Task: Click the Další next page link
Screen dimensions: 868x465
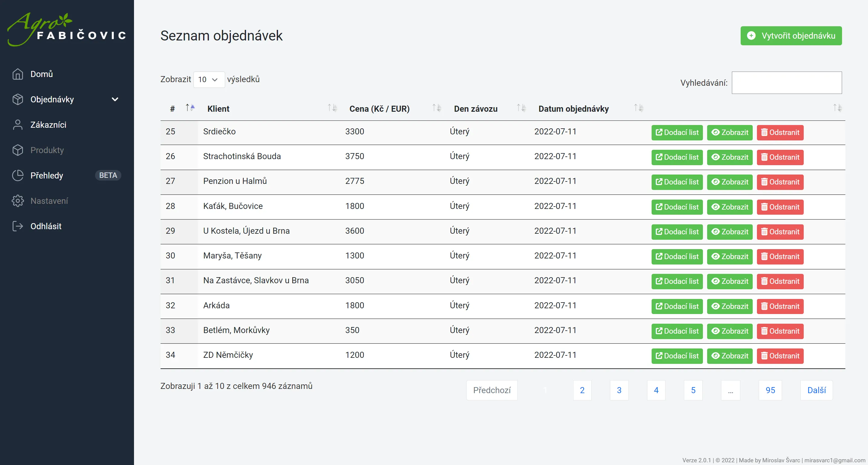Action: 816,390
